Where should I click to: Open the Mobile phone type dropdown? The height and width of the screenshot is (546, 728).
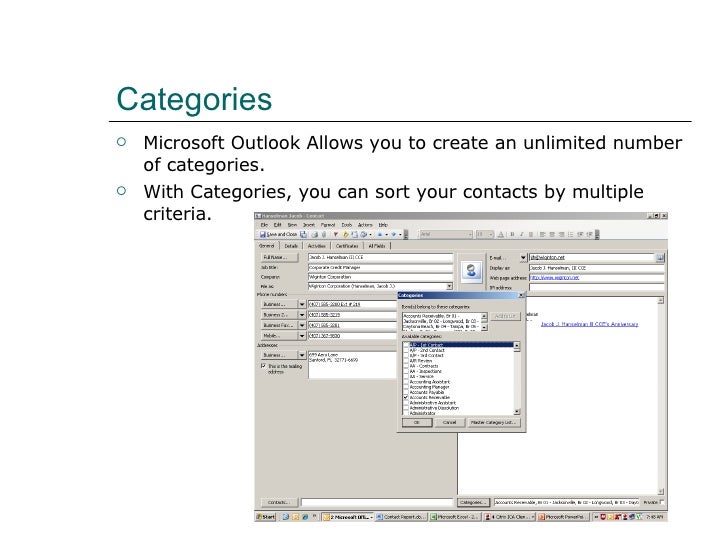[302, 336]
